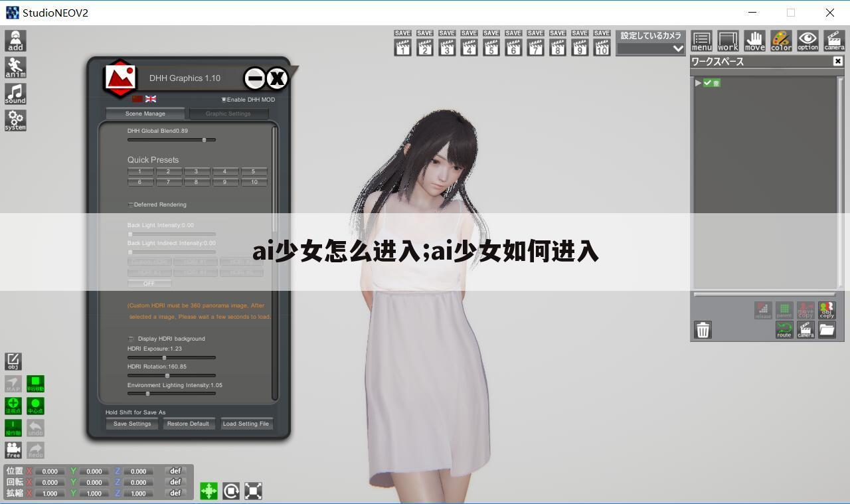Delete selected item with trash icon
Screen dimensions: 850x504
pyautogui.click(x=703, y=329)
